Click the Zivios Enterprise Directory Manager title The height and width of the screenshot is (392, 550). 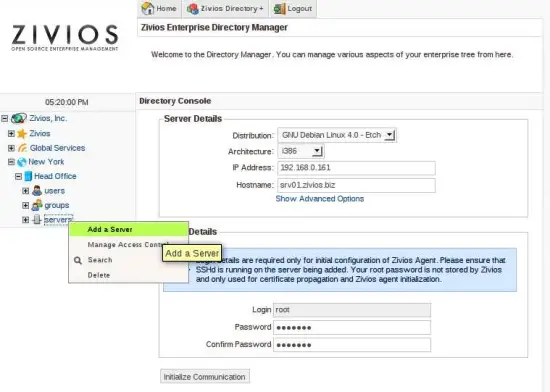(214, 27)
